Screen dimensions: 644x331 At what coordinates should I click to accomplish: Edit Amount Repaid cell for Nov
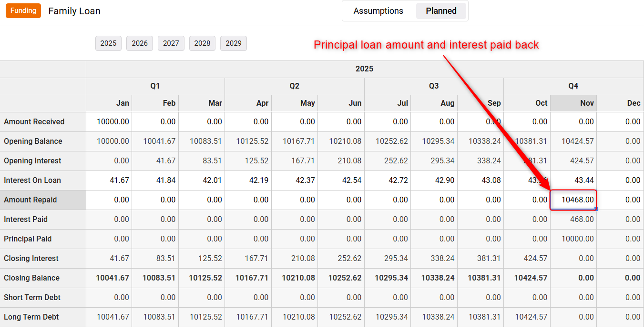coord(573,200)
